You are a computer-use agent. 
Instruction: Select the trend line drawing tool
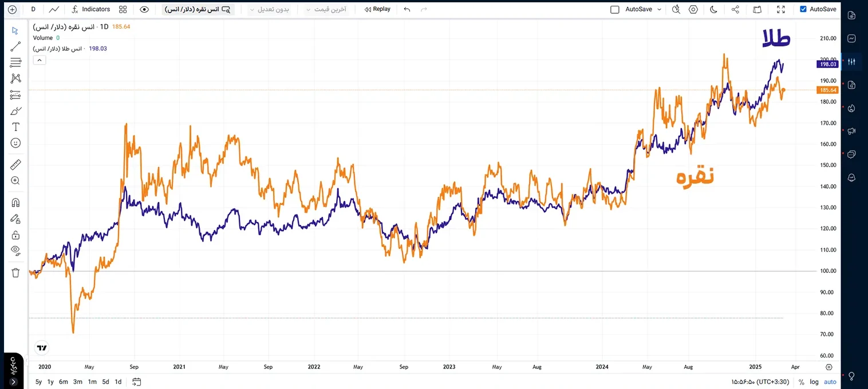(15, 46)
